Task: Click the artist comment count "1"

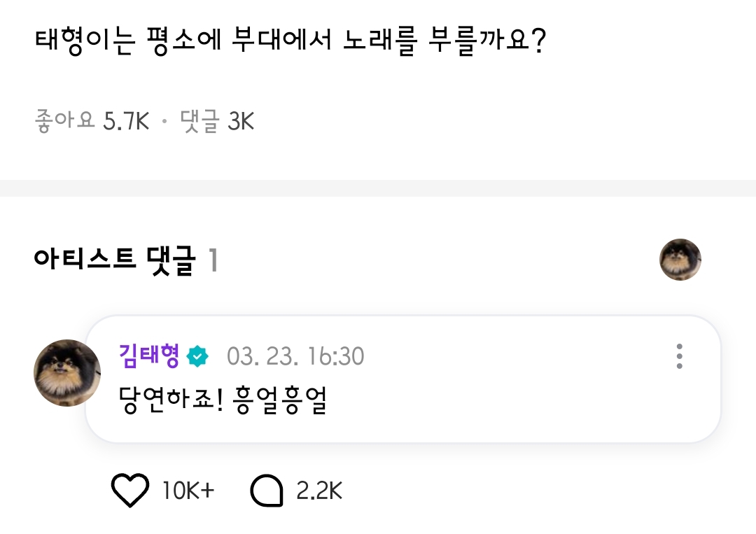Action: (213, 261)
